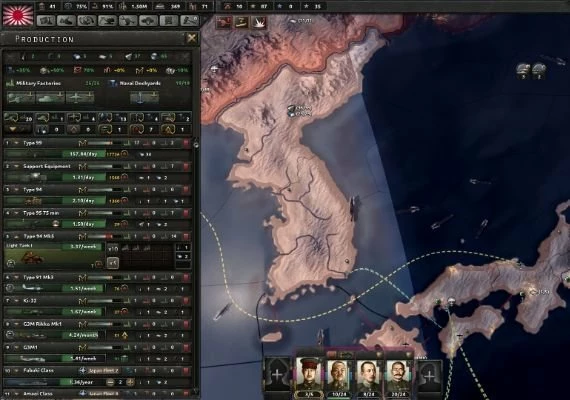Open the Research screen from the top bar

coord(67,20)
